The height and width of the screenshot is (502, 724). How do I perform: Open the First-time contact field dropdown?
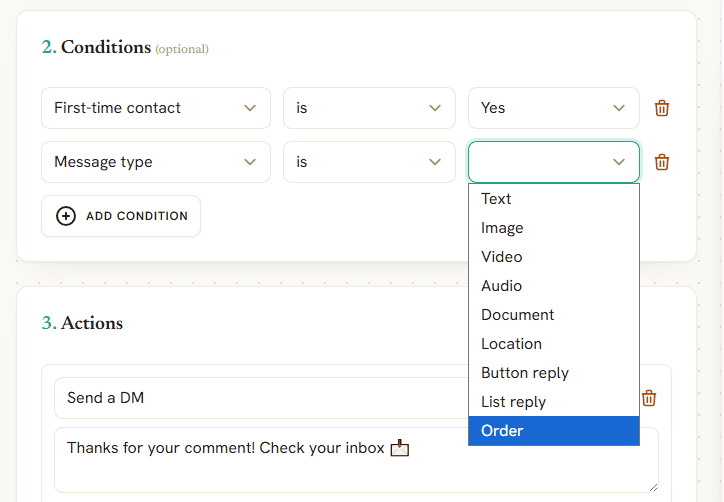click(x=156, y=108)
